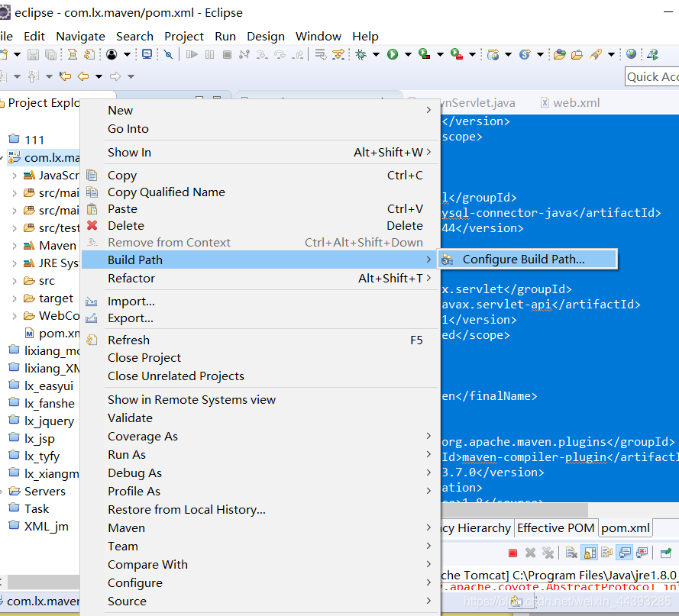Toggle show console on standard out change
Screen dimensions: 679x616
pyautogui.click(x=625, y=553)
